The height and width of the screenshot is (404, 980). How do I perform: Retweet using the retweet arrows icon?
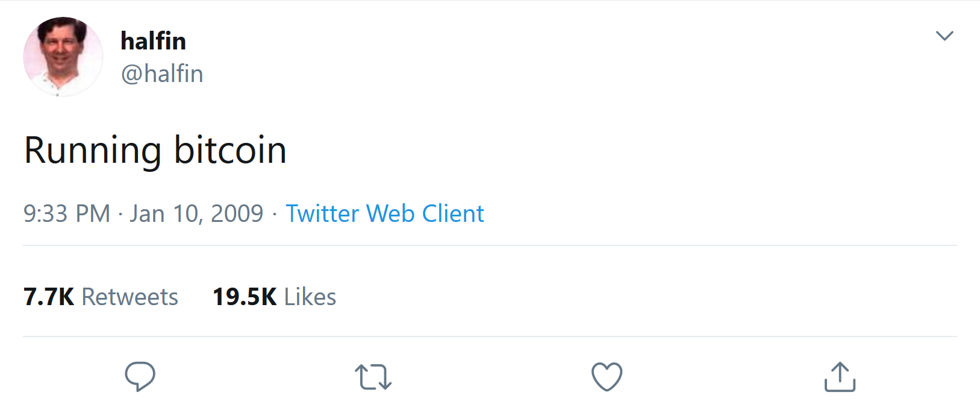tap(373, 377)
